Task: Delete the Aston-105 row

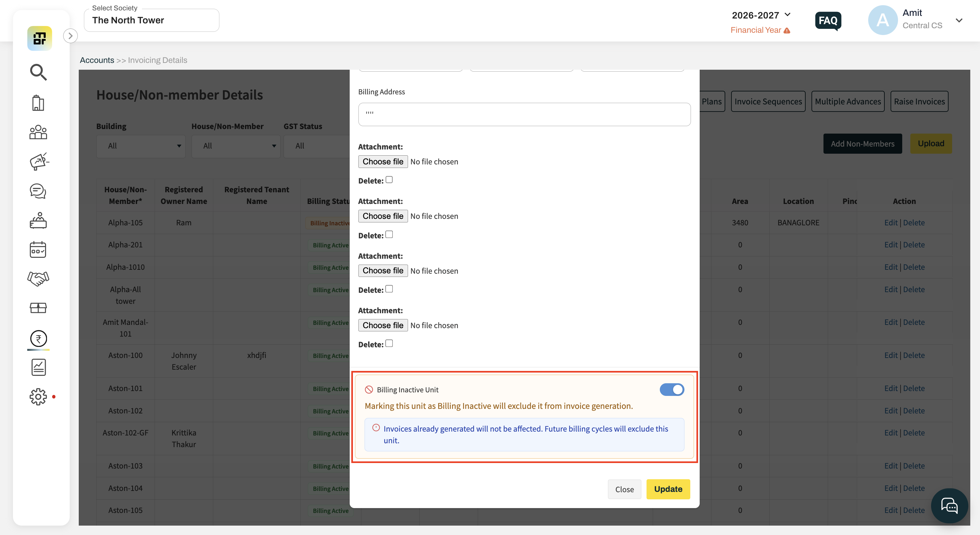Action: pyautogui.click(x=914, y=510)
